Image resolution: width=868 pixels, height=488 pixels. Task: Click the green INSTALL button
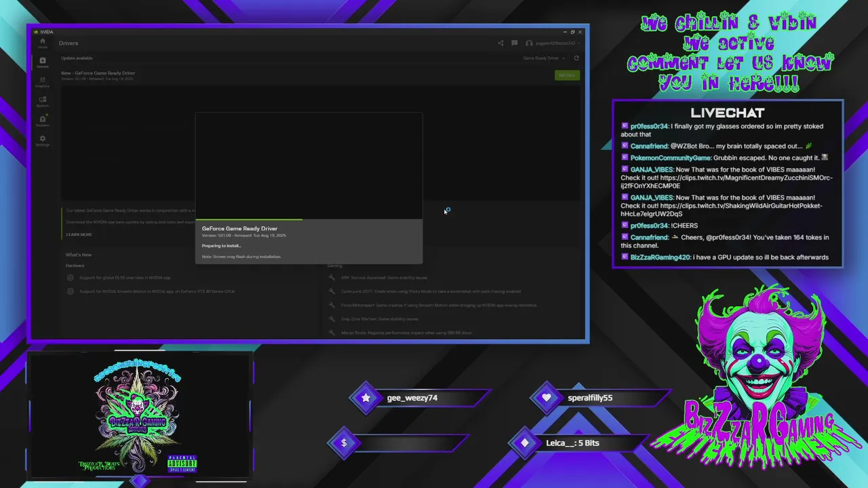(x=567, y=75)
